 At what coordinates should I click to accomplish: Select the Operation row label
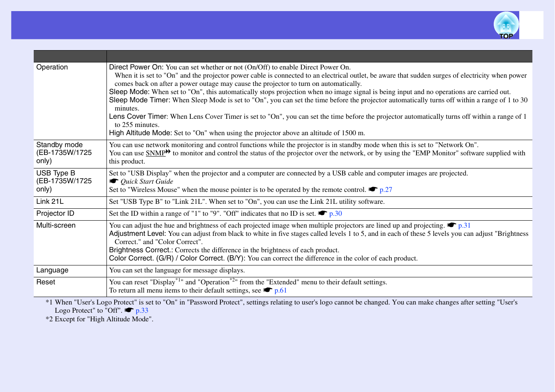(x=52, y=67)
